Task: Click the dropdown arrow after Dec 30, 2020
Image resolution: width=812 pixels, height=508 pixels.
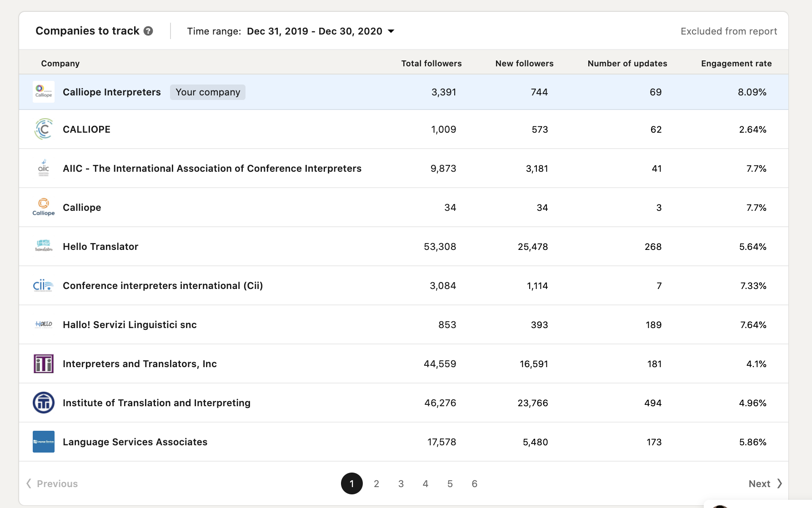Action: [x=391, y=31]
